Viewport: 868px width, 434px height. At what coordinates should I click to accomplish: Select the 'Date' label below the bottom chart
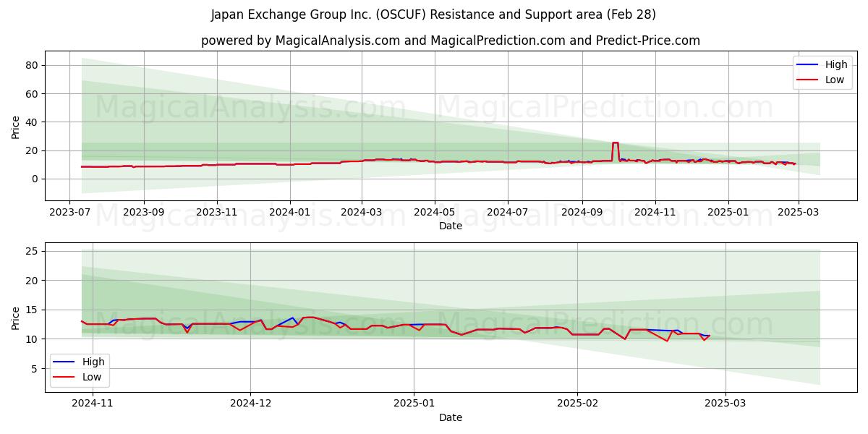[x=451, y=417]
